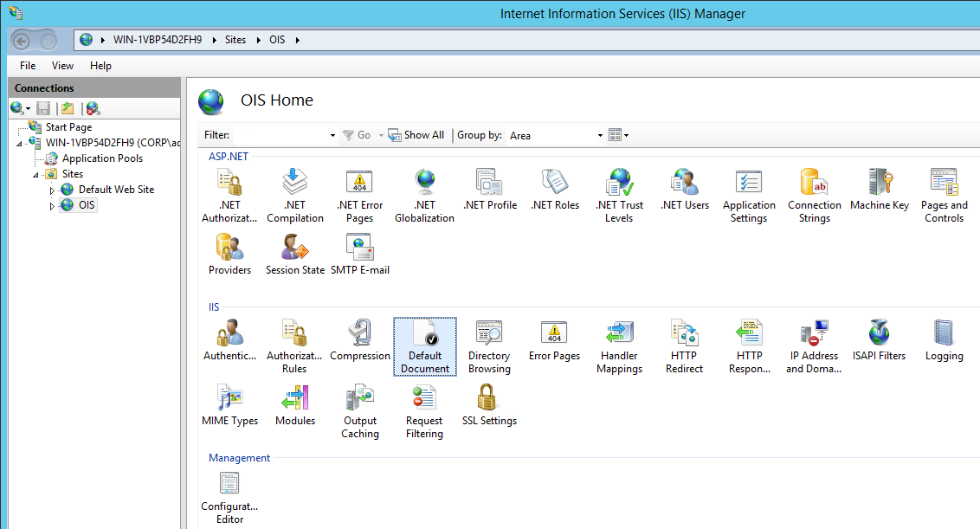Open HTTP Redirect feature
The image size is (980, 529).
(685, 347)
